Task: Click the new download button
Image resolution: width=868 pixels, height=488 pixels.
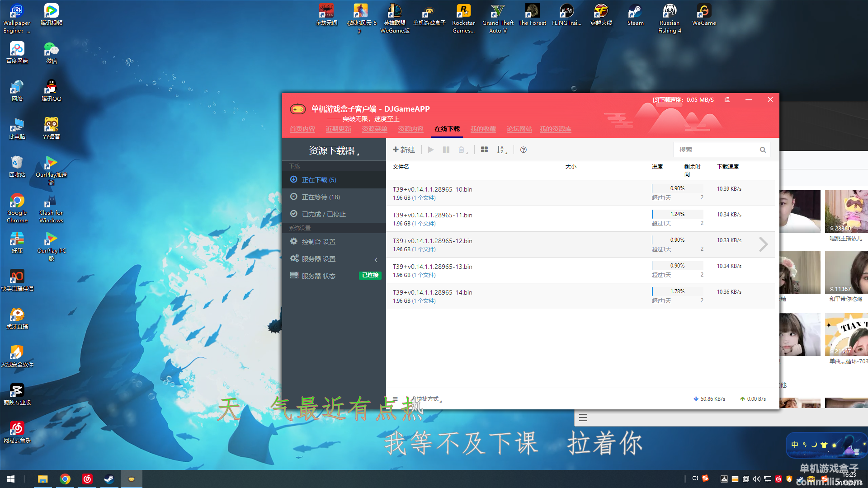Action: (403, 150)
